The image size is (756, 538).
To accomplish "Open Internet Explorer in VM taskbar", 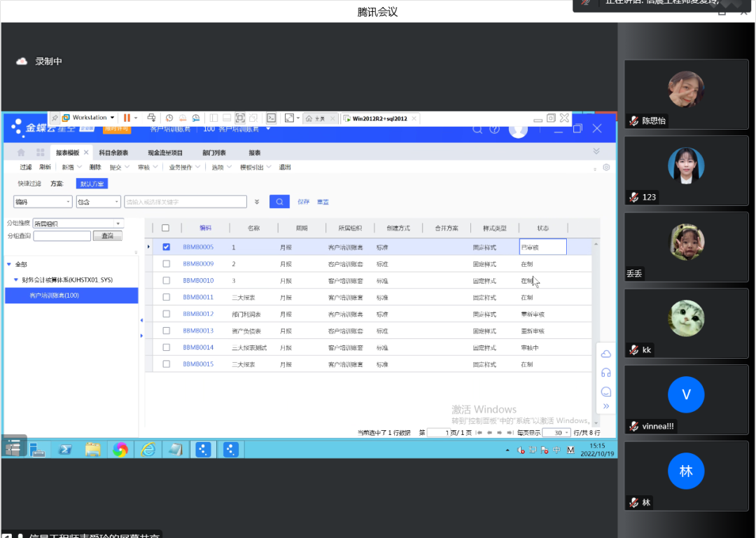I will 148,450.
